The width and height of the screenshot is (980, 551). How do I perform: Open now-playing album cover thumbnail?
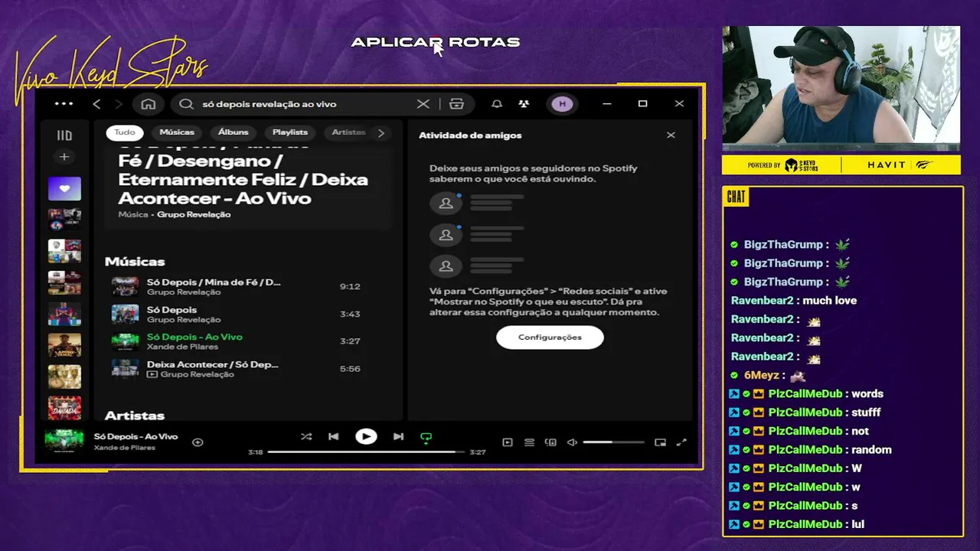(x=64, y=442)
